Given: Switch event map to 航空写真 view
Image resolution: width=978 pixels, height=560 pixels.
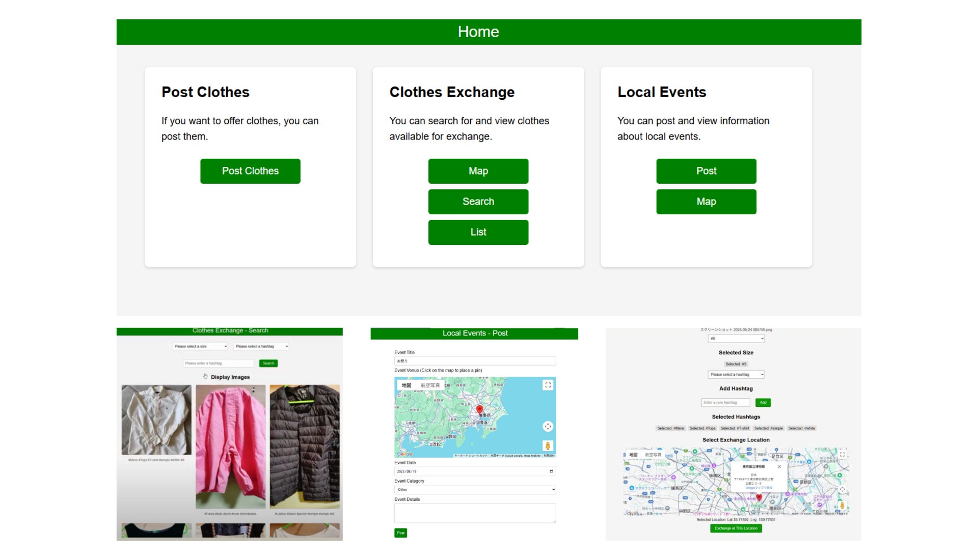Looking at the screenshot, I should [430, 385].
